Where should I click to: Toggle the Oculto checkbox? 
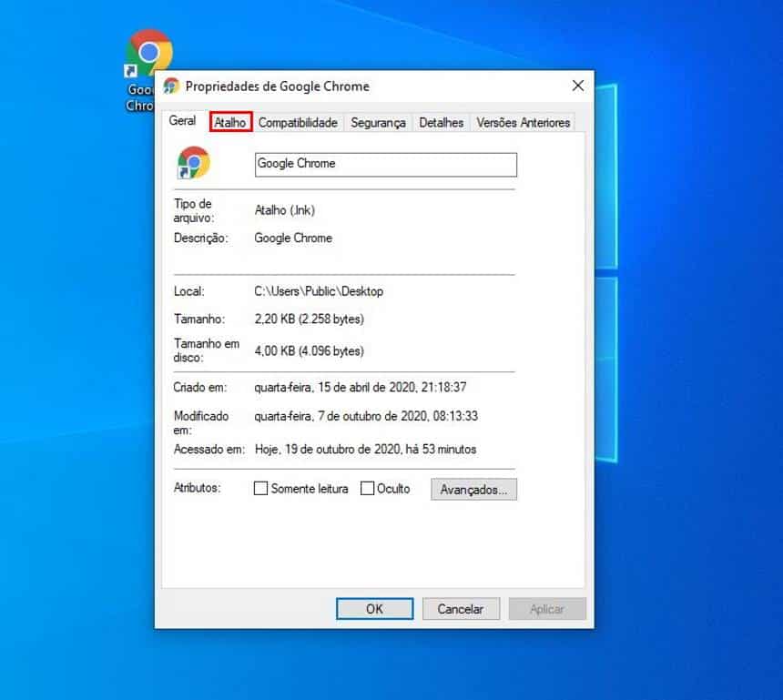tap(367, 488)
